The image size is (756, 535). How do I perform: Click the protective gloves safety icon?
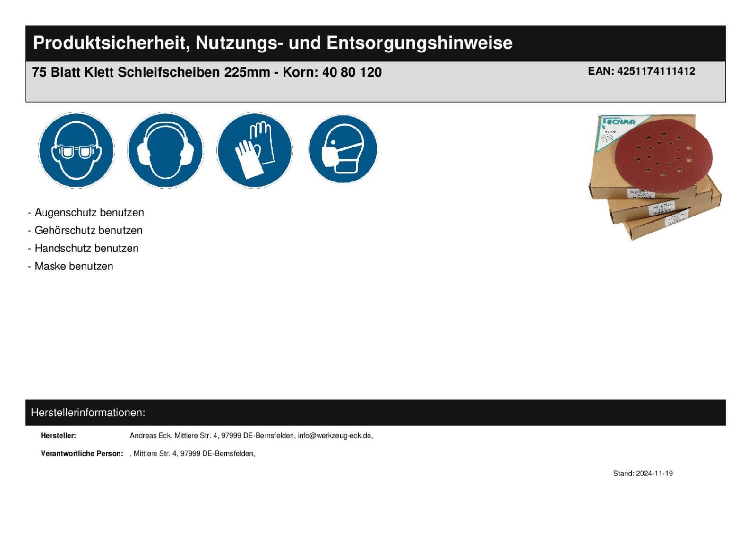coord(254,150)
